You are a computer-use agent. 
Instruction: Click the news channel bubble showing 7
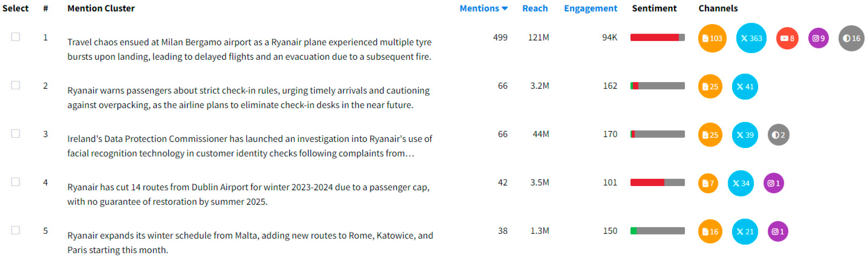(708, 183)
